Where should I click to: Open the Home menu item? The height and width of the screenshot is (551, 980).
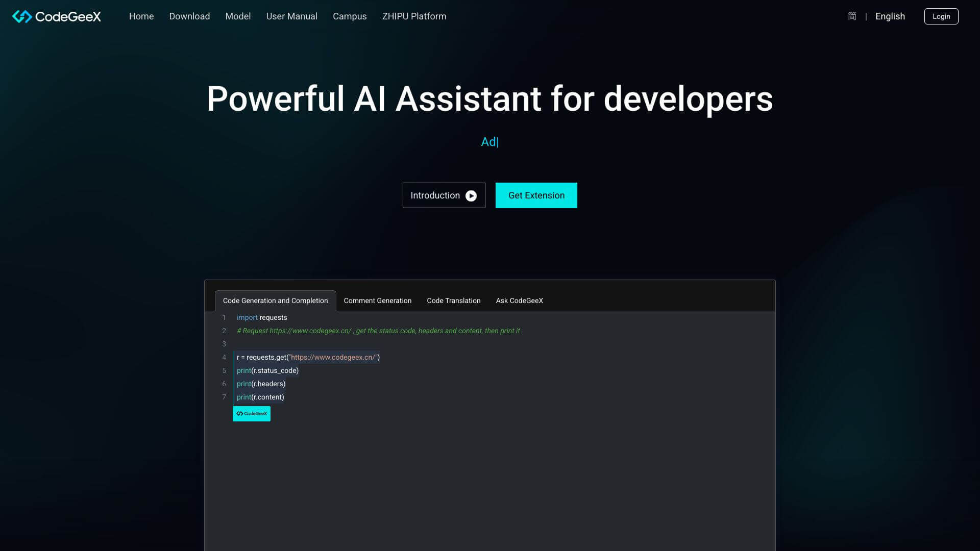(141, 16)
